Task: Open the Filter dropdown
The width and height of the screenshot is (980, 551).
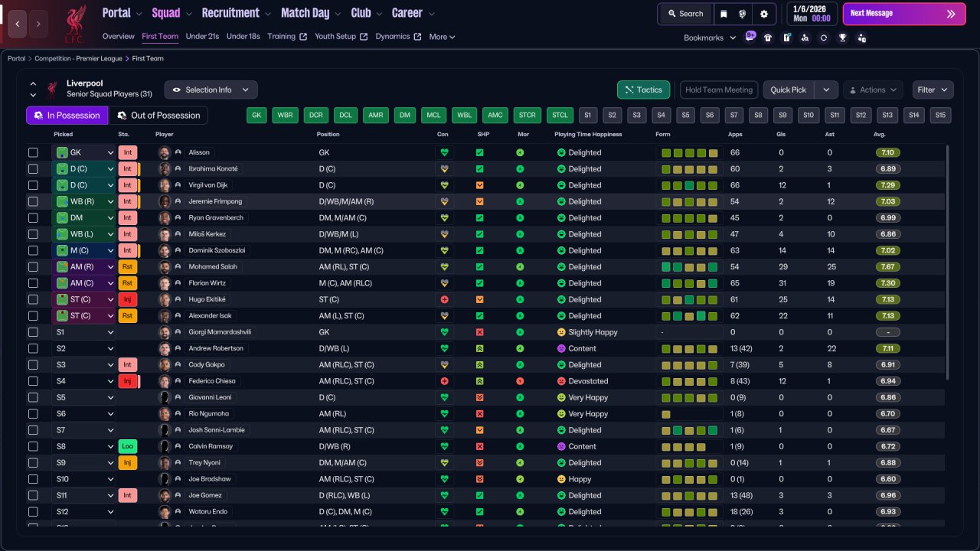Action: (933, 90)
